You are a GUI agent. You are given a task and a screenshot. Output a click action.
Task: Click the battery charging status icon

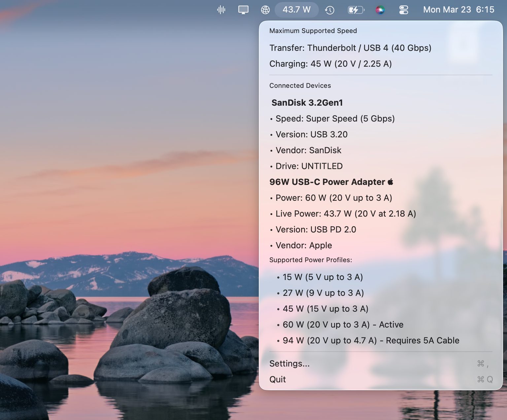click(x=356, y=10)
